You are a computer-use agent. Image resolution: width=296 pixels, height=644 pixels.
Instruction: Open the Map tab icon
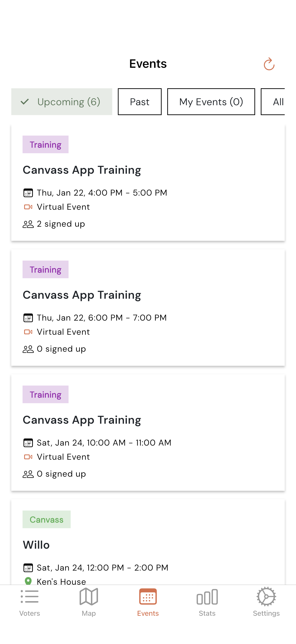pyautogui.click(x=89, y=597)
